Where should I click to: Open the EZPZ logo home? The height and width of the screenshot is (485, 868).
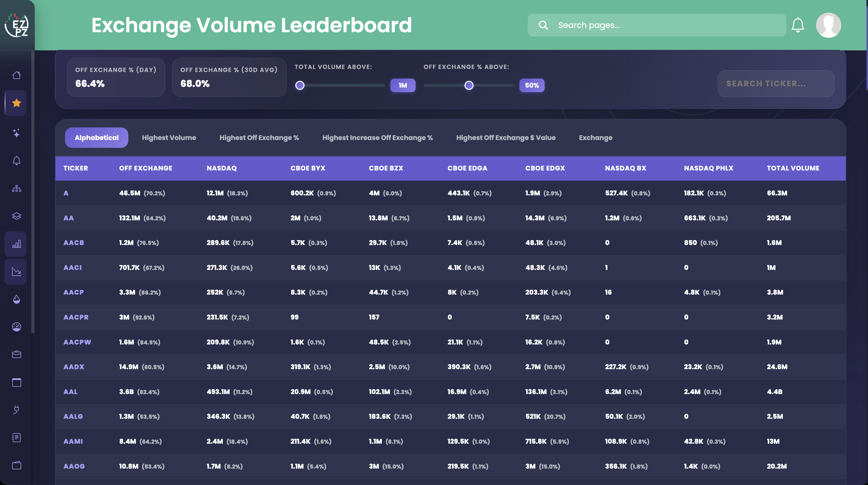tap(17, 25)
